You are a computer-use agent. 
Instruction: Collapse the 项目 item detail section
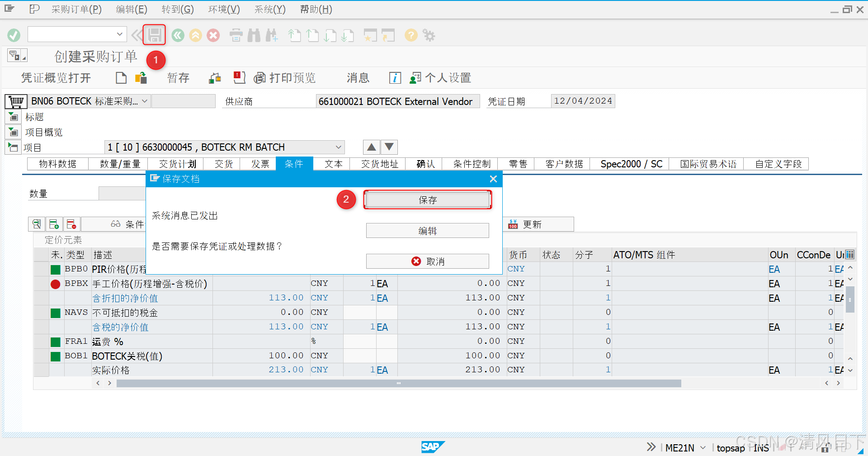click(13, 147)
